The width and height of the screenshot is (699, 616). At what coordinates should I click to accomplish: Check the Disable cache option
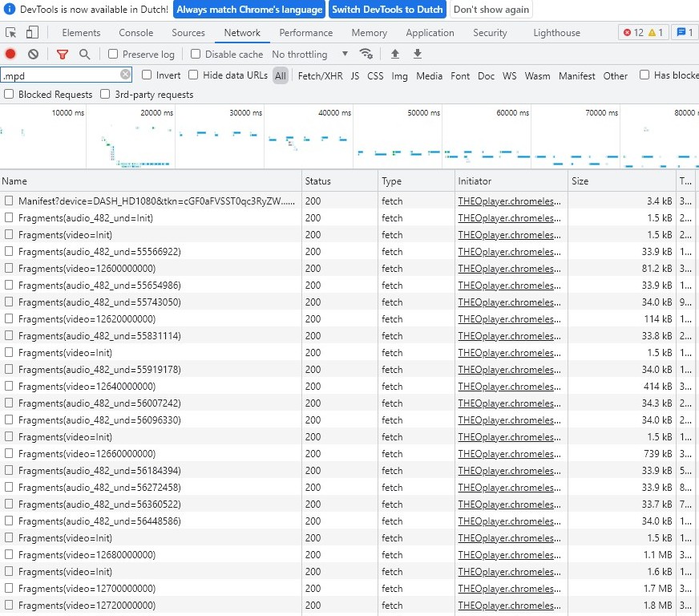[x=196, y=54]
